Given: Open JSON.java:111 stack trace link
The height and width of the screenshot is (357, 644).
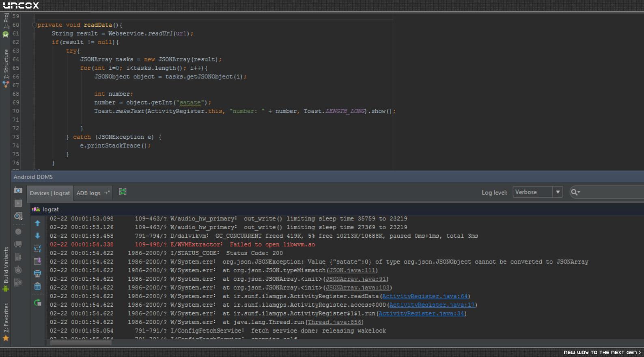Looking at the screenshot, I should click(x=352, y=270).
